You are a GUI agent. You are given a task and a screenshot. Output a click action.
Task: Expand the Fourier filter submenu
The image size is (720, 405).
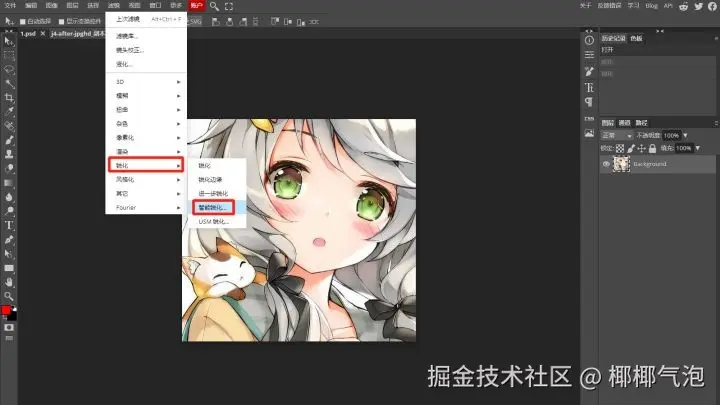pos(146,208)
